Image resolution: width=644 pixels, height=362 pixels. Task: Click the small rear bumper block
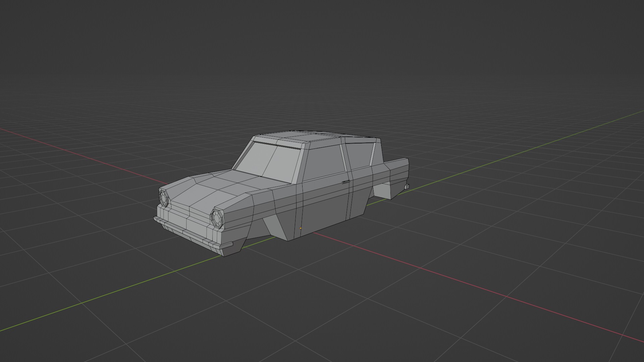[407, 186]
